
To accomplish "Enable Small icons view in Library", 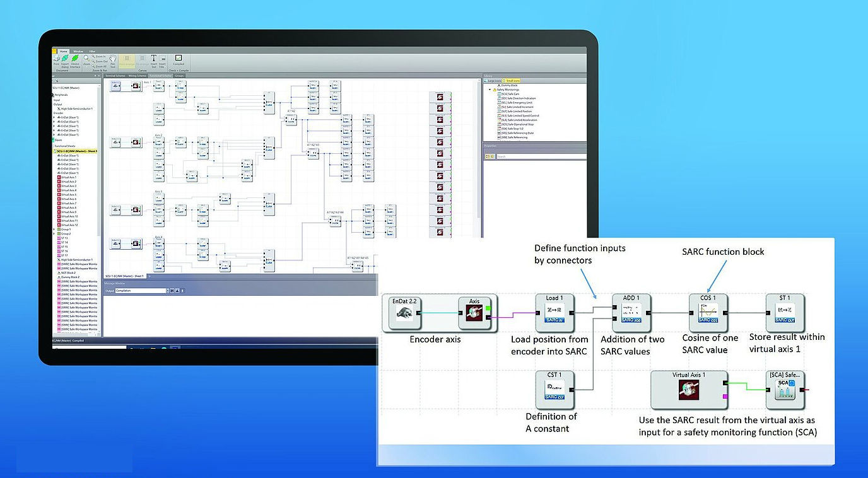I will 512,81.
